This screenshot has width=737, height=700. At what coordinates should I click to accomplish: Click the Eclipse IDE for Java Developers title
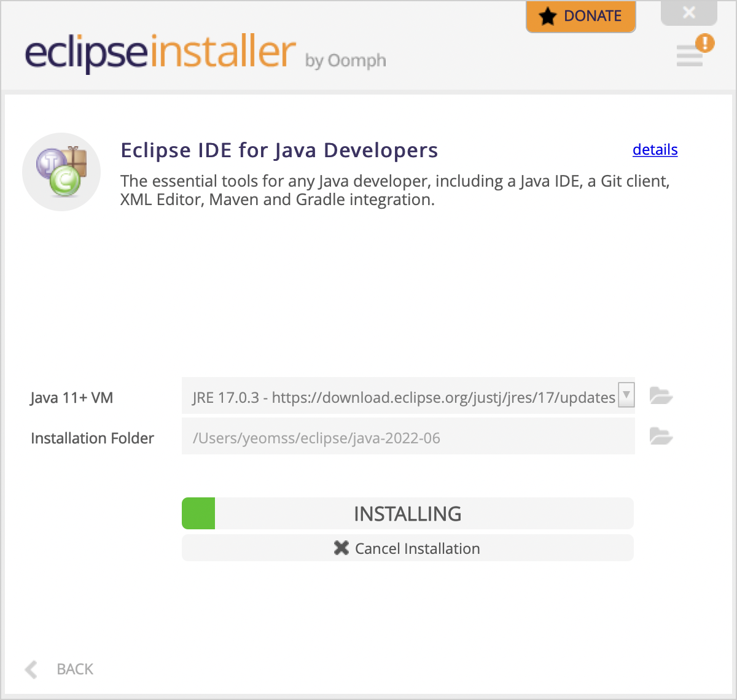click(x=279, y=150)
